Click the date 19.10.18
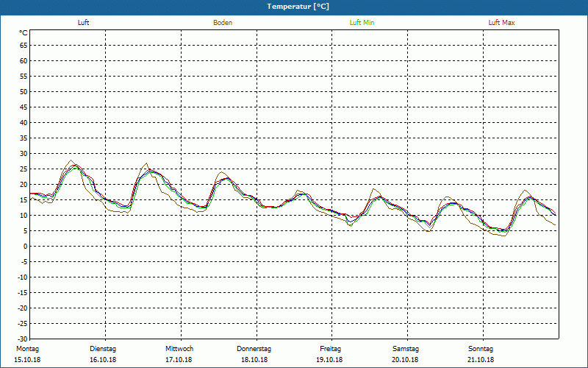588x368 pixels. 329,360
